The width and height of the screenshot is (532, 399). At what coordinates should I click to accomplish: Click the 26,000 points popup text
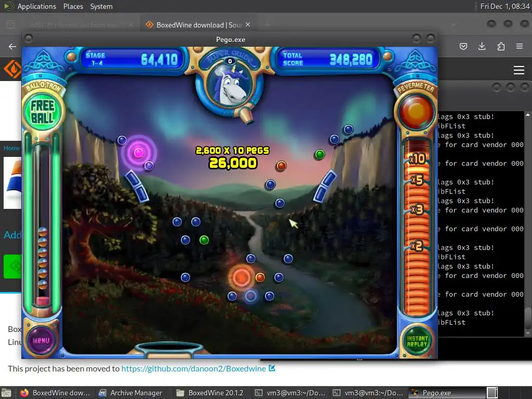(x=233, y=163)
